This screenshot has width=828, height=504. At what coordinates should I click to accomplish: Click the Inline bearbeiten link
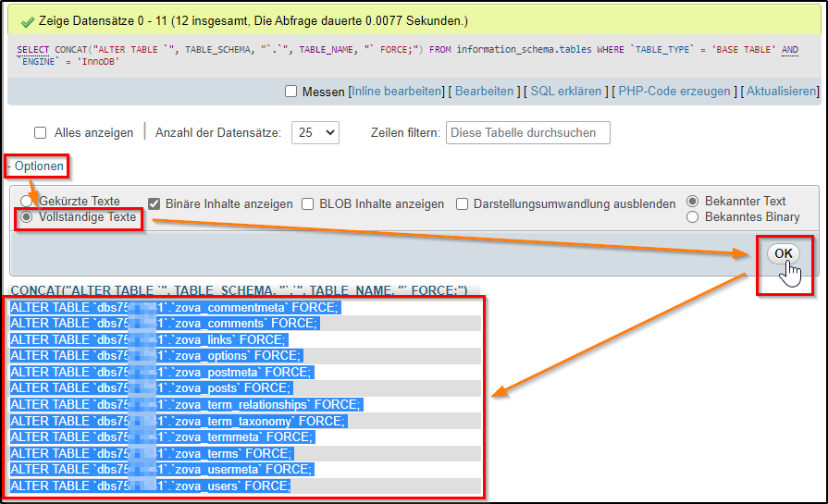pyautogui.click(x=396, y=92)
